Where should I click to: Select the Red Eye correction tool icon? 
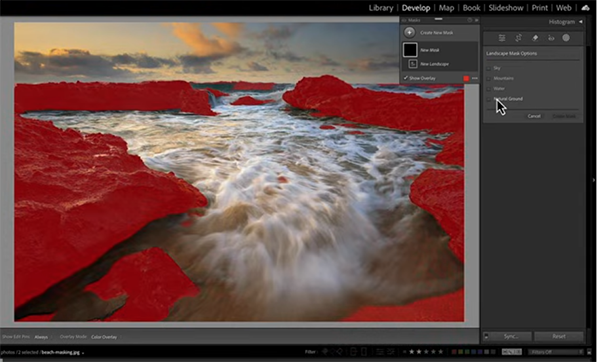[551, 38]
